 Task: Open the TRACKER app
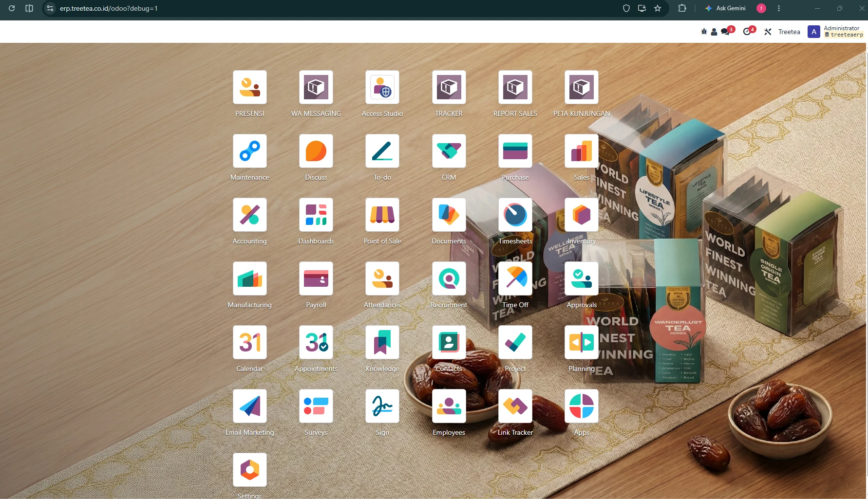click(449, 87)
